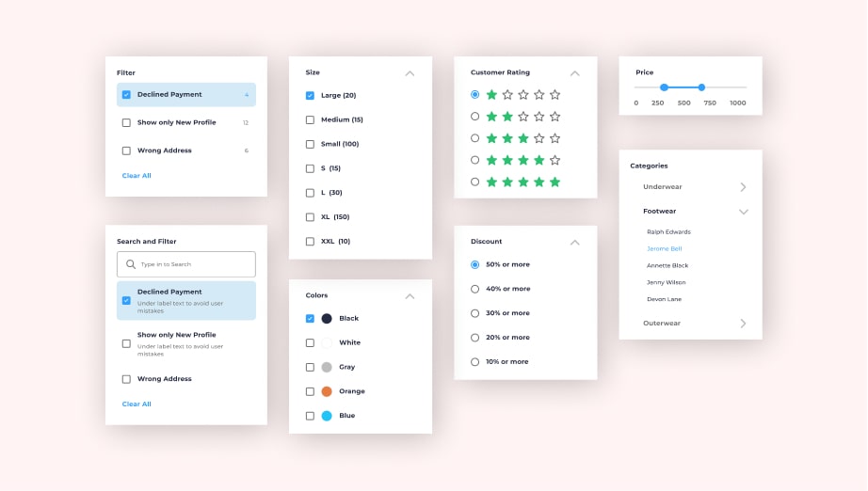This screenshot has height=491, width=868.
Task: Select 50% or more discount radio
Action: click(475, 265)
